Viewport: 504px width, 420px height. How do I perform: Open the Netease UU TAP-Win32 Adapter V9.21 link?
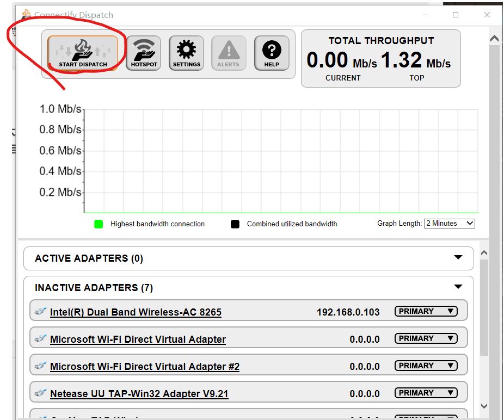pyautogui.click(x=139, y=394)
